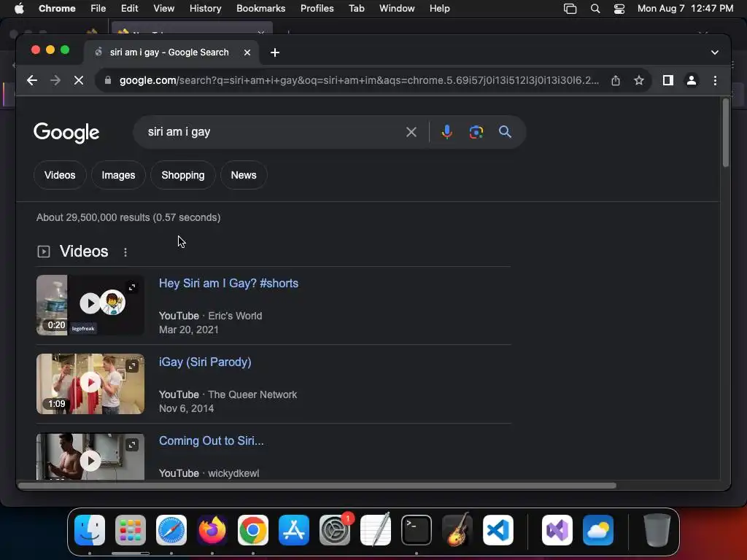The height and width of the screenshot is (560, 747).
Task: Open Spotlight search in menu bar
Action: tap(595, 9)
